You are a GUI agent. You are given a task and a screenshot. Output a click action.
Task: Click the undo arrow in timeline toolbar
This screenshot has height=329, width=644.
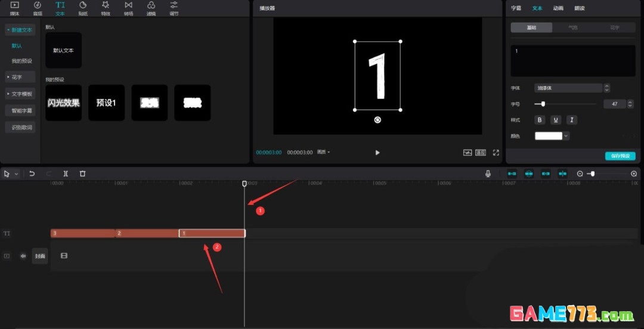(32, 173)
